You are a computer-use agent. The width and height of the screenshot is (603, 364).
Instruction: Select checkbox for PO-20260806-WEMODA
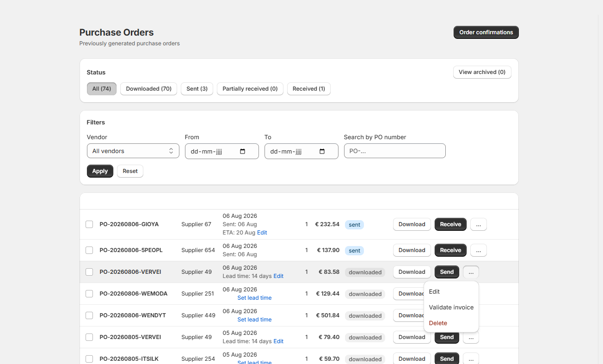89,294
